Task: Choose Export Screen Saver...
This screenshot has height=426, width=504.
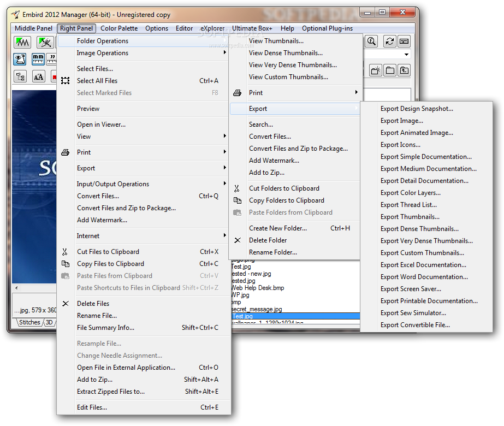Action: pyautogui.click(x=411, y=289)
